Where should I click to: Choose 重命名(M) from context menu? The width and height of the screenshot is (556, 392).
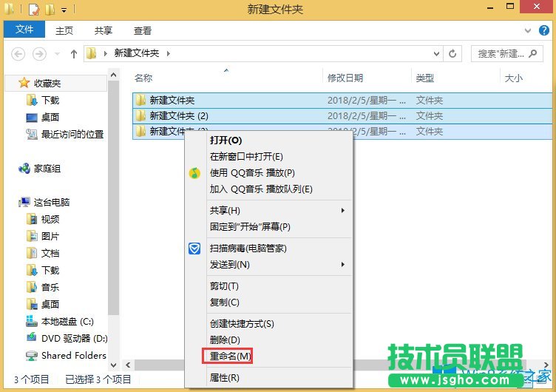tap(230, 356)
